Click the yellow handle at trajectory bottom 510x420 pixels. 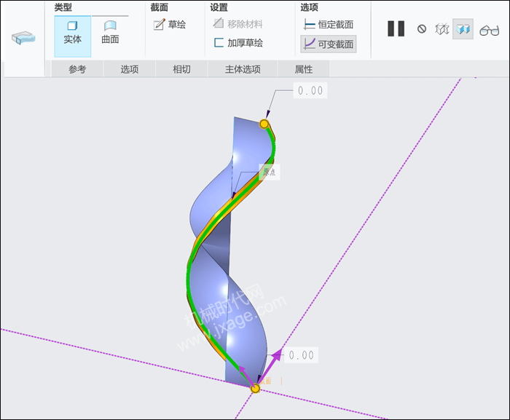[255, 389]
